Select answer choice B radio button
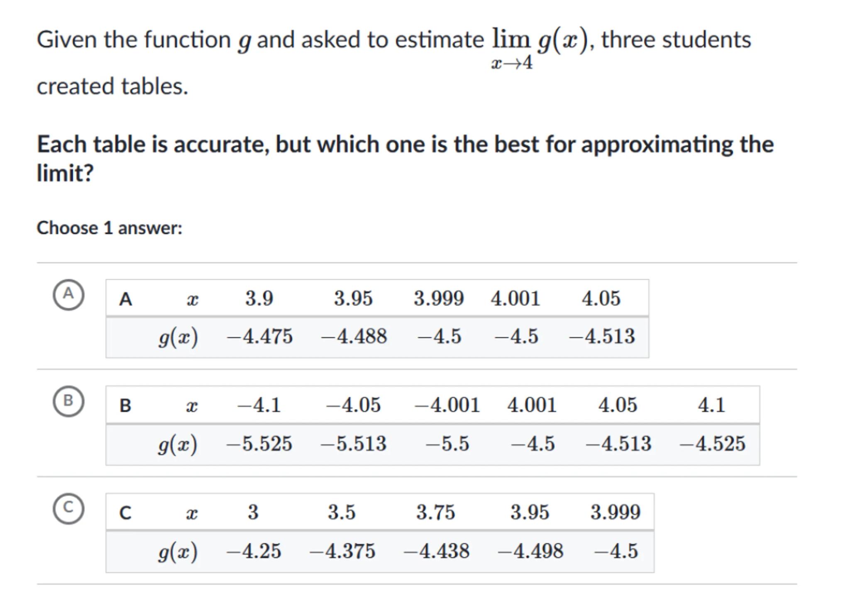The height and width of the screenshot is (616, 850). (68, 401)
